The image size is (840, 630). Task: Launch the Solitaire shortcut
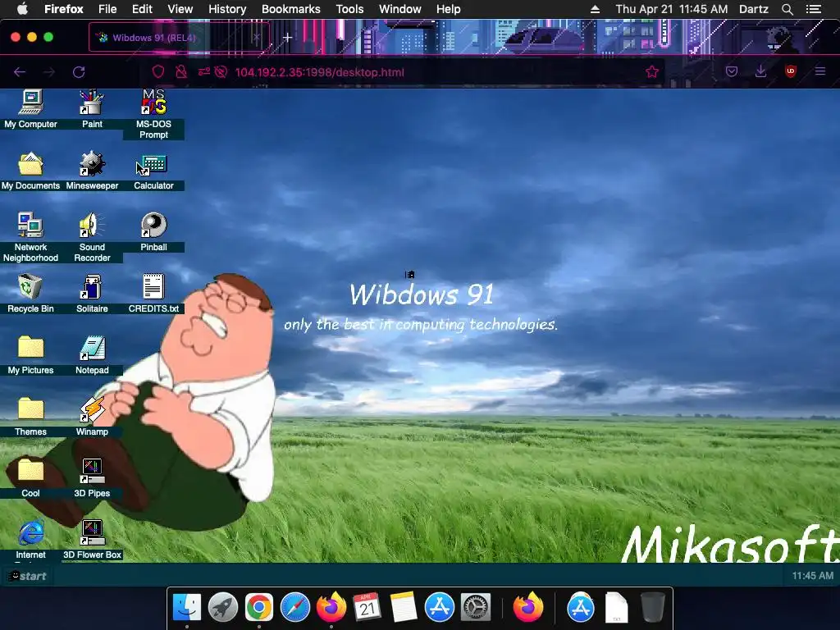92,294
